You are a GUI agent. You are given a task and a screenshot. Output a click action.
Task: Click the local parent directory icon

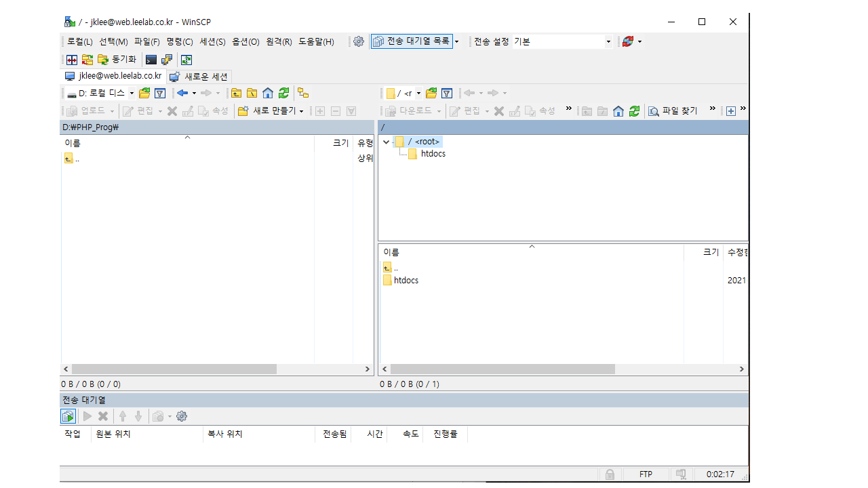[x=236, y=93]
